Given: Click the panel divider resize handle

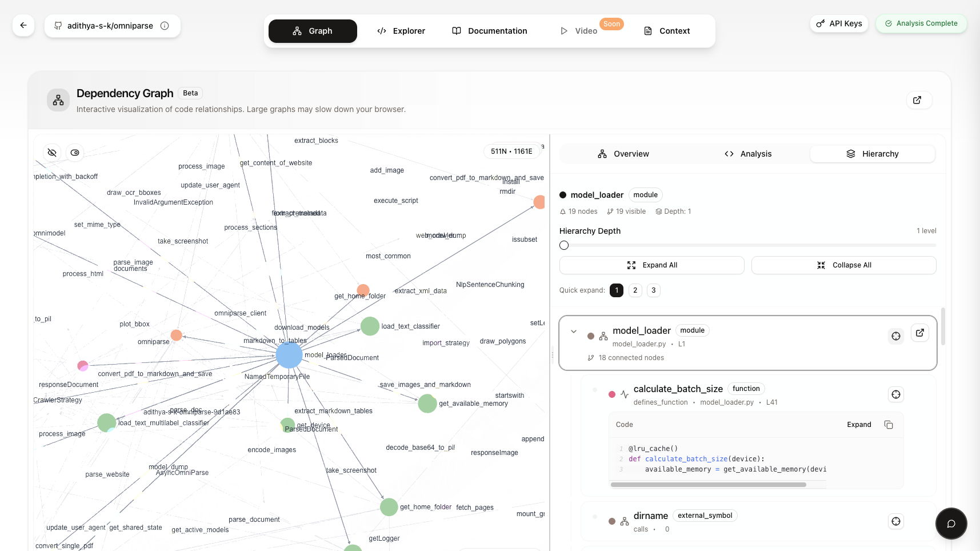Looking at the screenshot, I should [552, 356].
